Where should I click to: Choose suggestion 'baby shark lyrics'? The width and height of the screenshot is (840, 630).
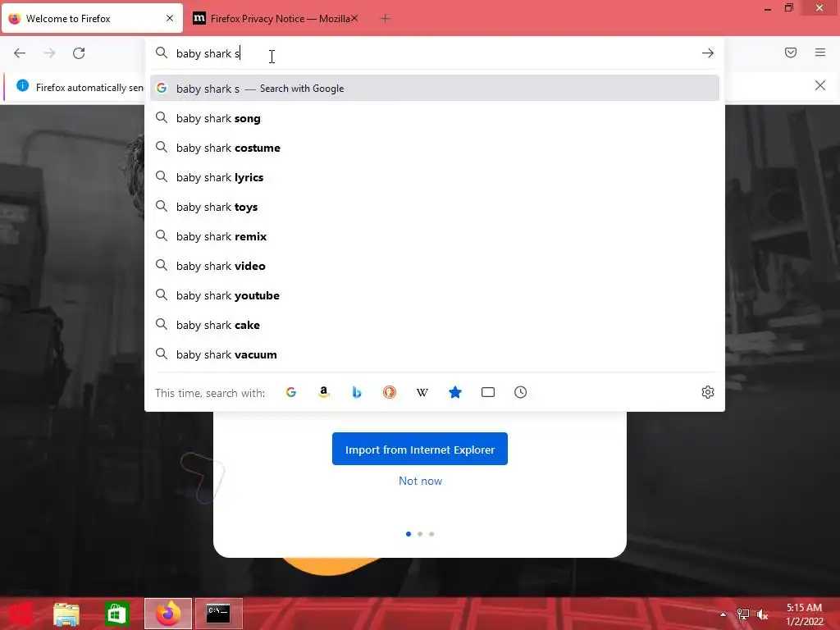point(435,177)
